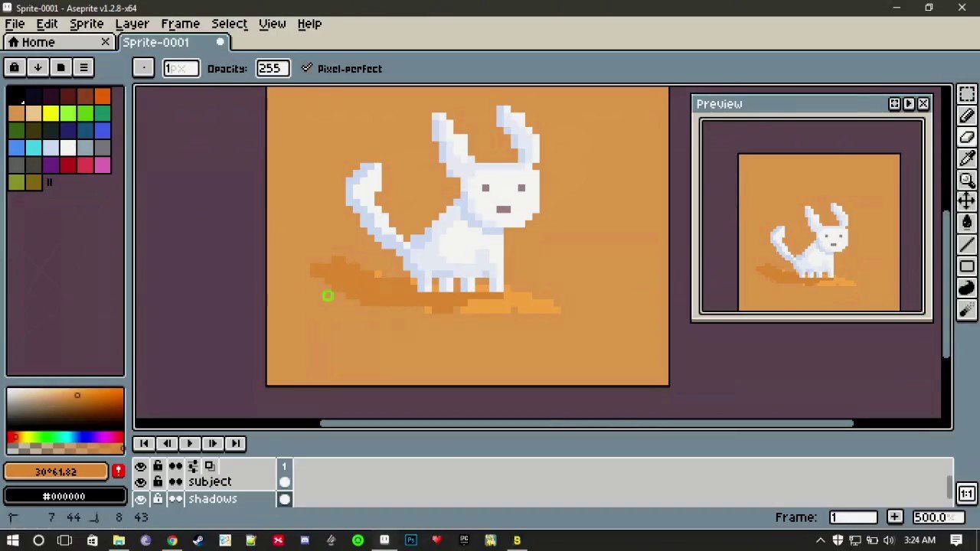Viewport: 980px width, 551px height.
Task: Select the Rectangle shape tool
Action: click(966, 266)
